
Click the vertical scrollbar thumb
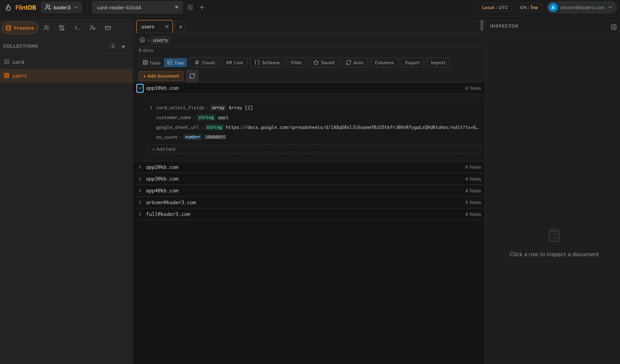pos(482,25)
